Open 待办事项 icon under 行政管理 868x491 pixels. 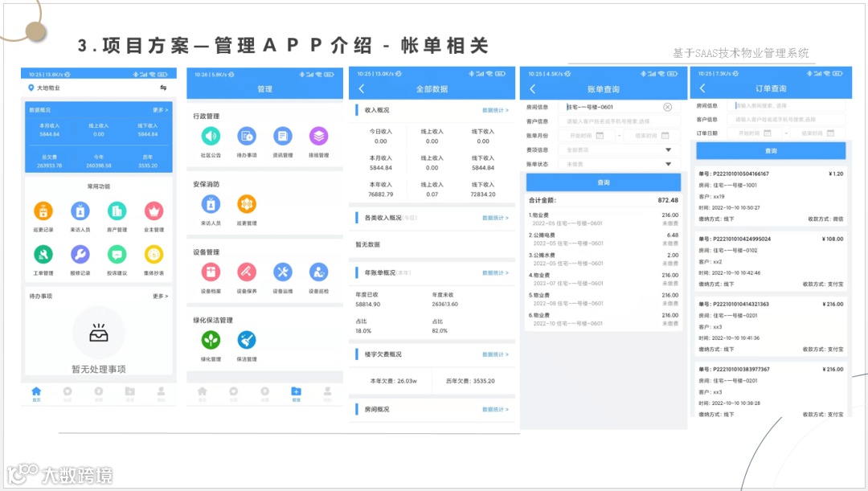(x=247, y=136)
